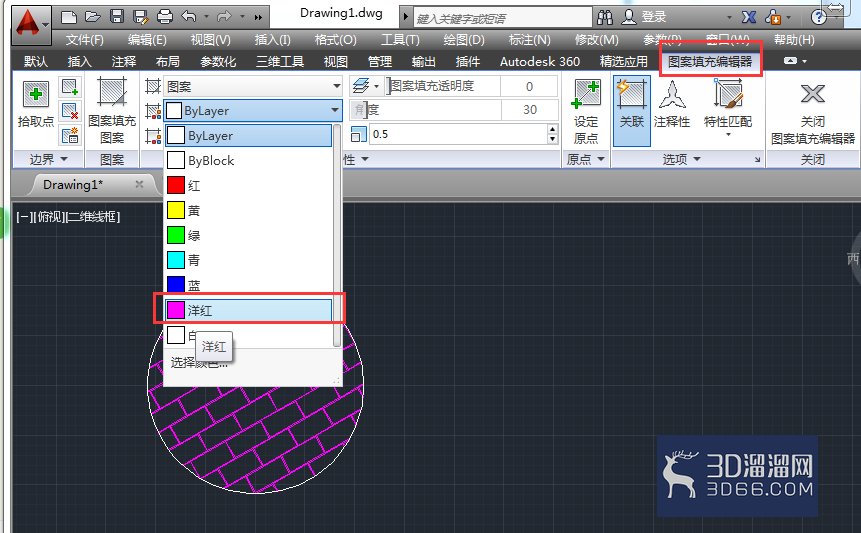
Task: Expand the hatch type 图案 dropdown
Action: pos(336,86)
